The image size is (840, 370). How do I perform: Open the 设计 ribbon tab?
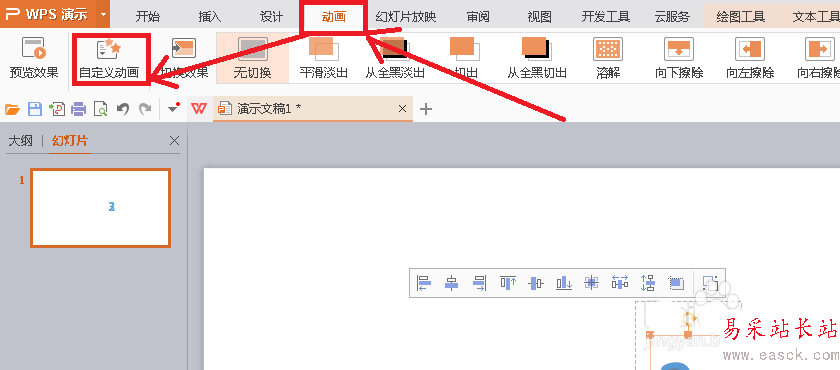pyautogui.click(x=272, y=17)
